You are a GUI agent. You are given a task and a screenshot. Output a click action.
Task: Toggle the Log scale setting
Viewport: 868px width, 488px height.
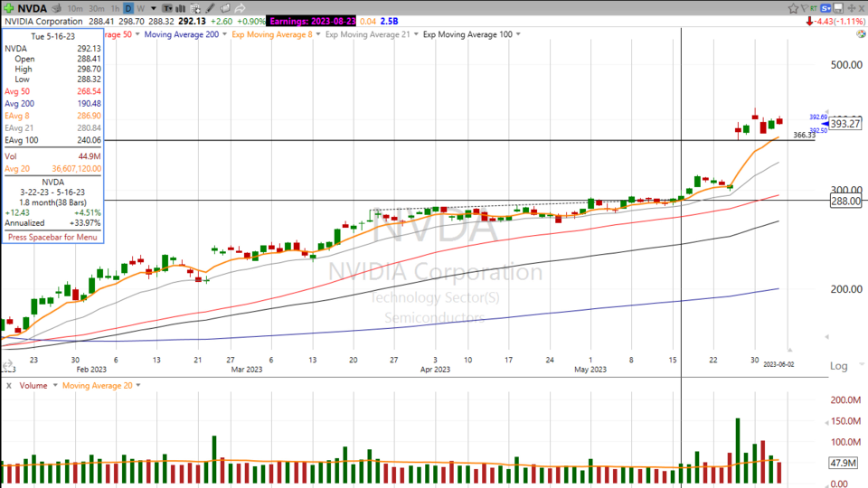(x=840, y=366)
